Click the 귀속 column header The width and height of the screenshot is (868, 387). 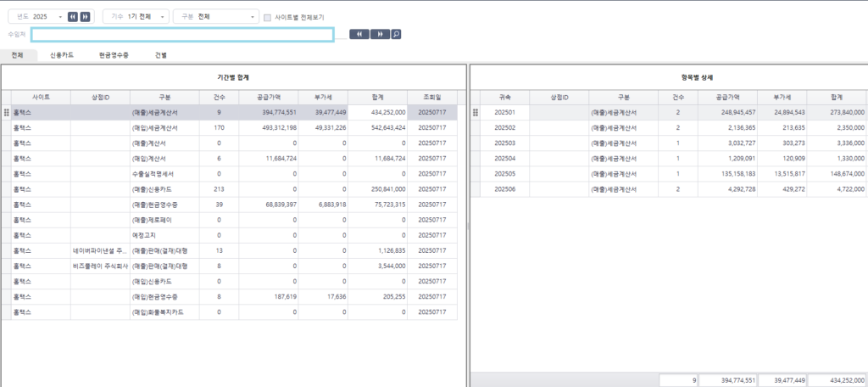tap(505, 97)
